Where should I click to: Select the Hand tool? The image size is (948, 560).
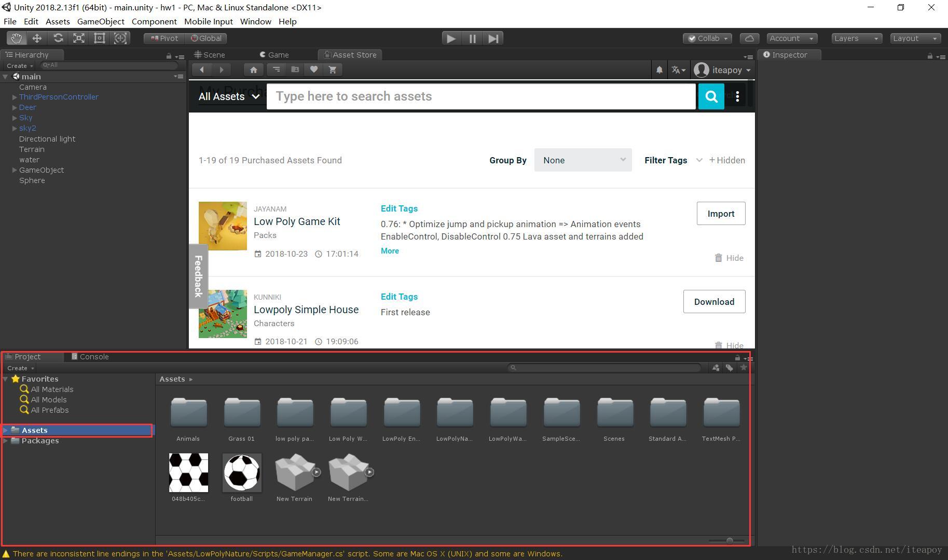click(x=17, y=38)
